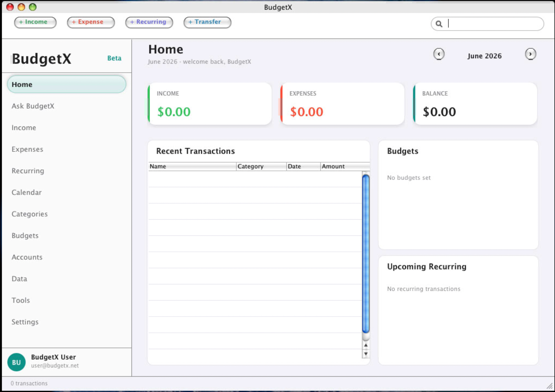
Task: Click the window resize grip corner
Action: click(550, 386)
